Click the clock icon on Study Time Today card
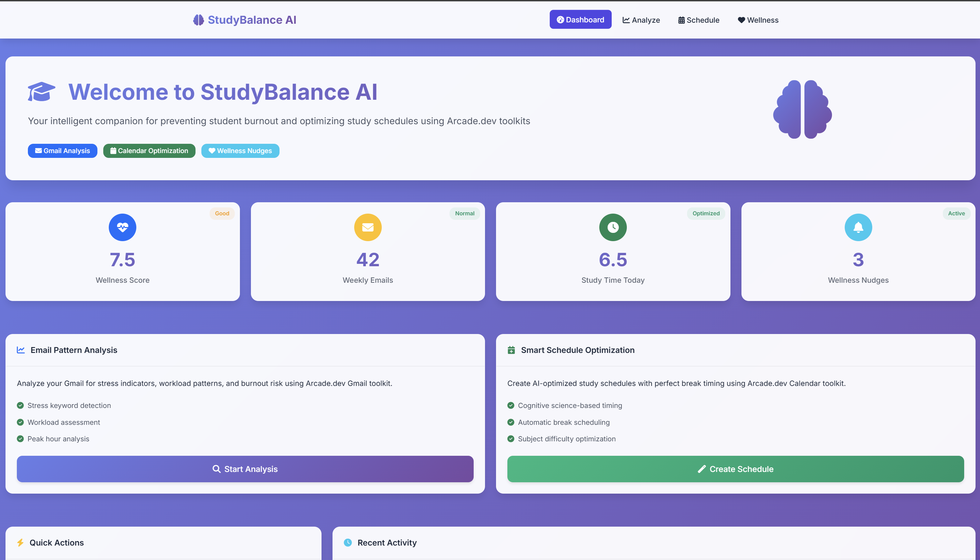 [613, 227]
